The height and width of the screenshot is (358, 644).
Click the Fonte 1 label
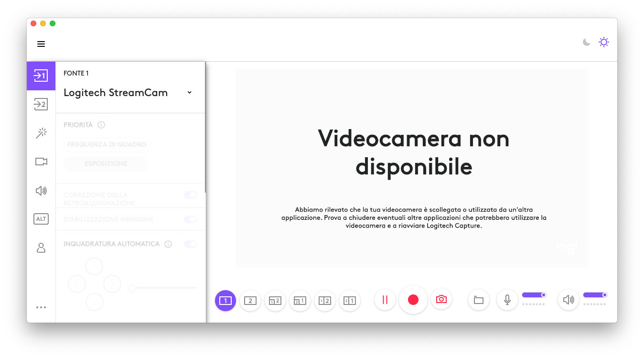coord(76,73)
